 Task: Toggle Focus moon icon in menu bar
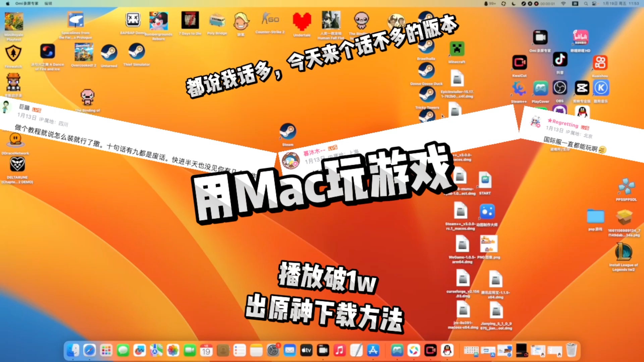pos(514,3)
